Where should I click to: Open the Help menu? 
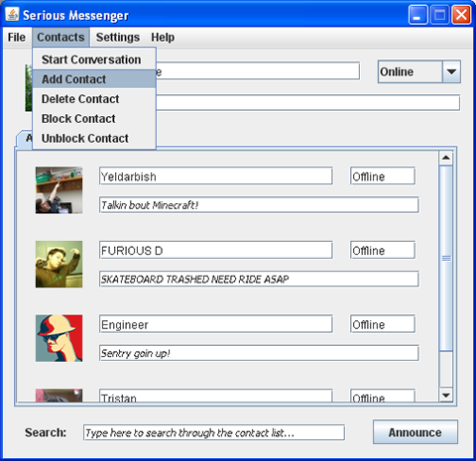[163, 37]
